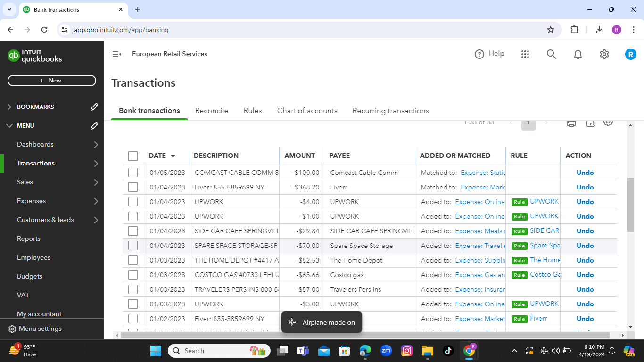Check the Comcast Cable Comm row checkbox
This screenshot has height=362, width=644.
click(133, 173)
